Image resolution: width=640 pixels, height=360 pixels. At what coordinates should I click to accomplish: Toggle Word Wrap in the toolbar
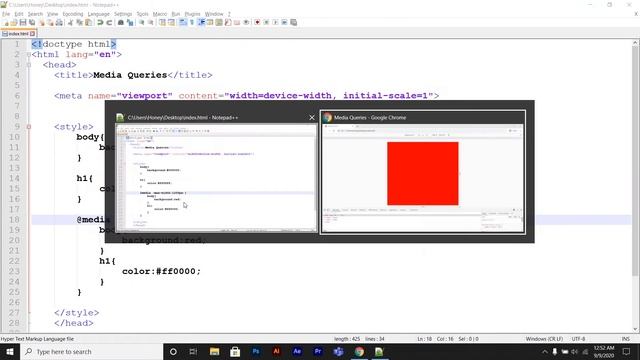[183, 22]
